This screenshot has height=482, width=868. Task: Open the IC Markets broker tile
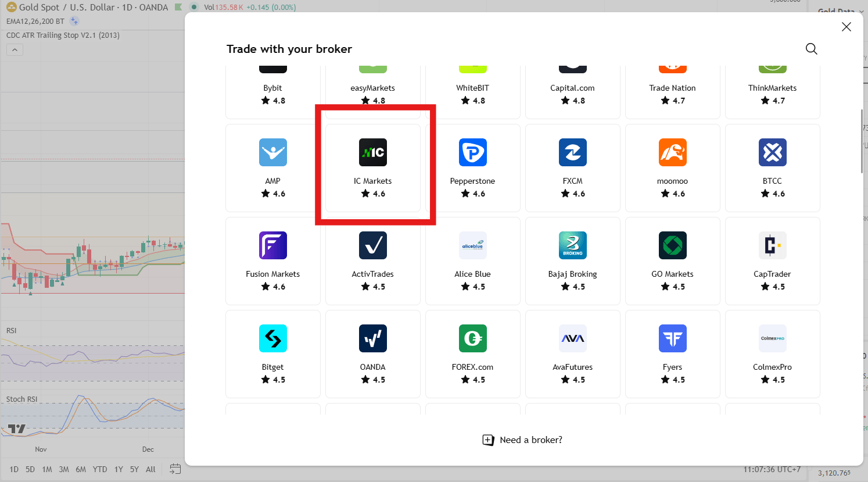pyautogui.click(x=372, y=167)
